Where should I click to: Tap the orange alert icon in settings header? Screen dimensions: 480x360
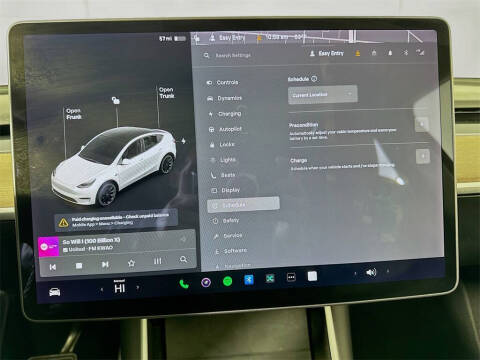(x=358, y=53)
